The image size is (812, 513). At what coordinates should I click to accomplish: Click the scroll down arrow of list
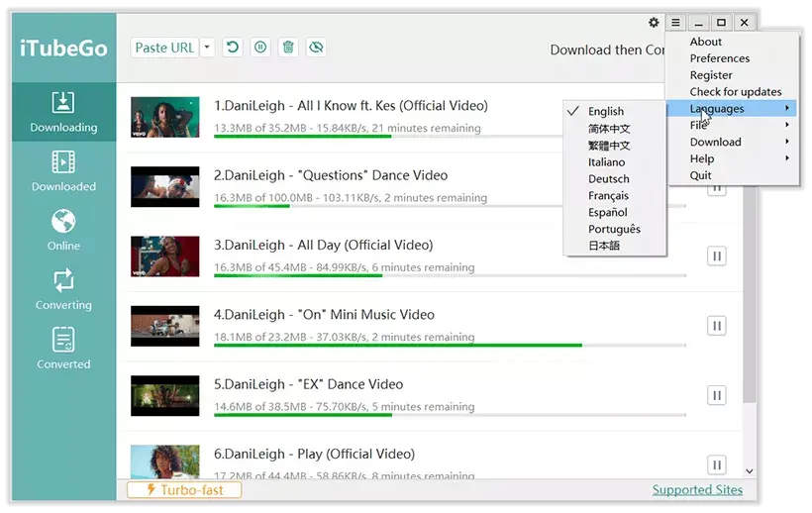750,471
